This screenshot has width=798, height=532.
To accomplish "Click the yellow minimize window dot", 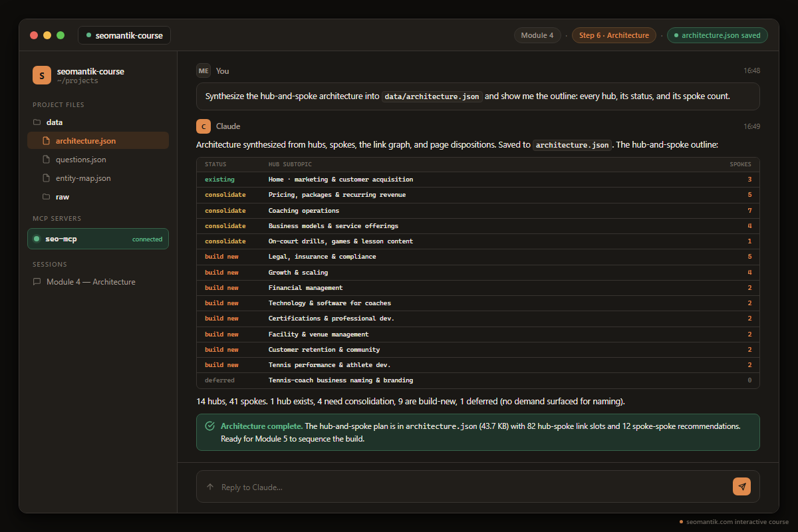I will coord(47,35).
